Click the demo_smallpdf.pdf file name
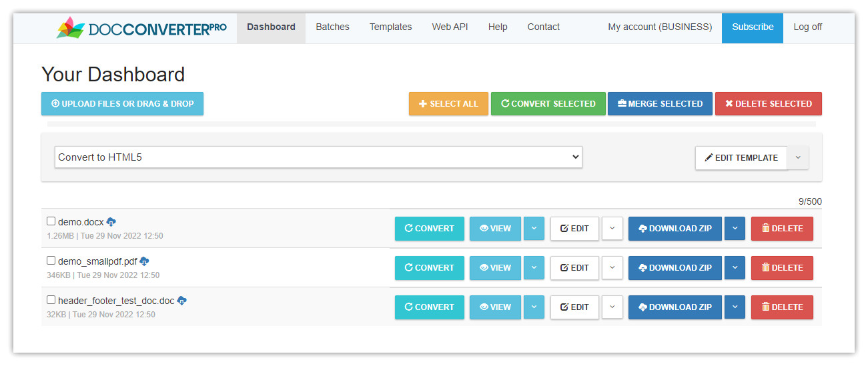The height and width of the screenshot is (366, 868). pyautogui.click(x=97, y=261)
